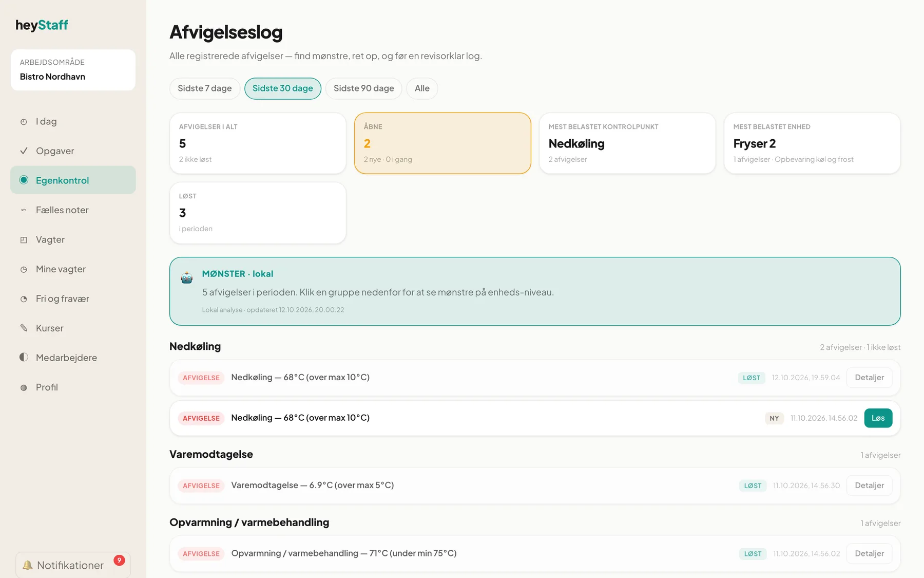
Task: Open the Notifikationer button
Action: (73, 565)
